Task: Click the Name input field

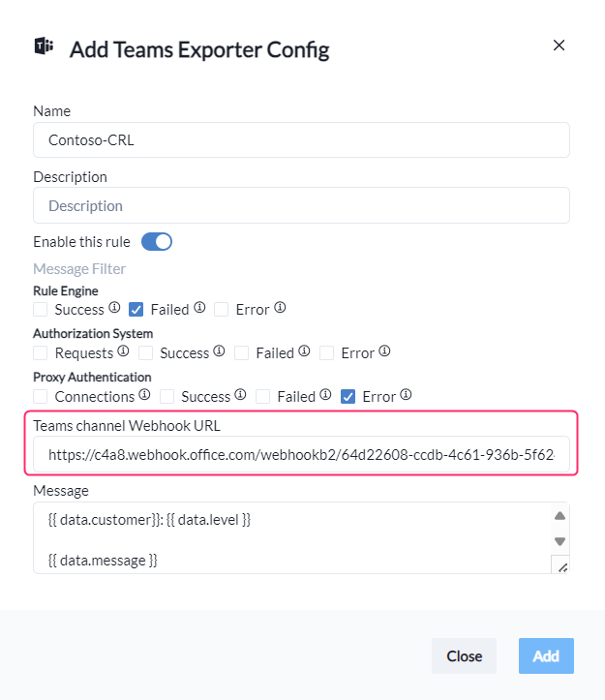Action: pos(301,139)
